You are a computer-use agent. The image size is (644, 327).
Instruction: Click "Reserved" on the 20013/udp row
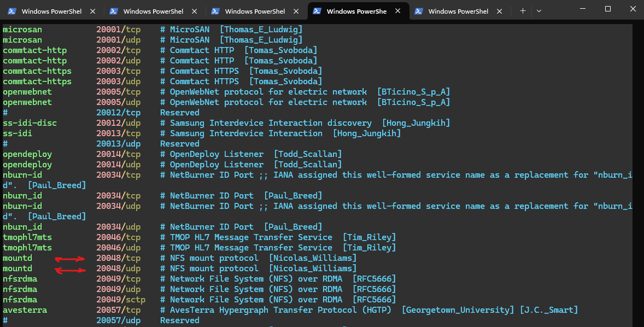pyautogui.click(x=179, y=144)
